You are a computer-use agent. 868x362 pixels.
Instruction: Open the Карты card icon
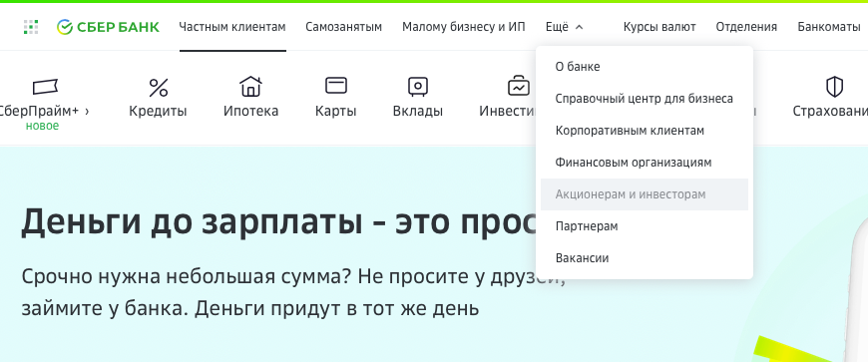(x=336, y=86)
